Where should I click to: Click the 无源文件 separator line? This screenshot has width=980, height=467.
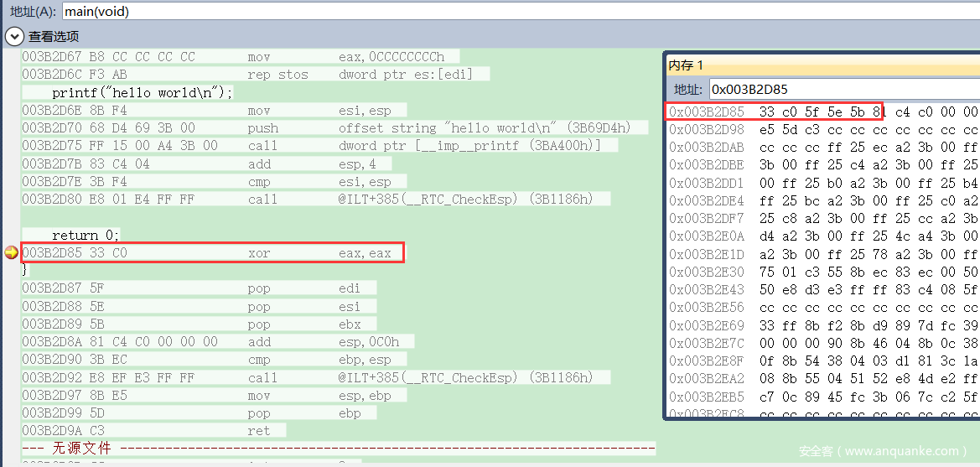click(x=335, y=448)
